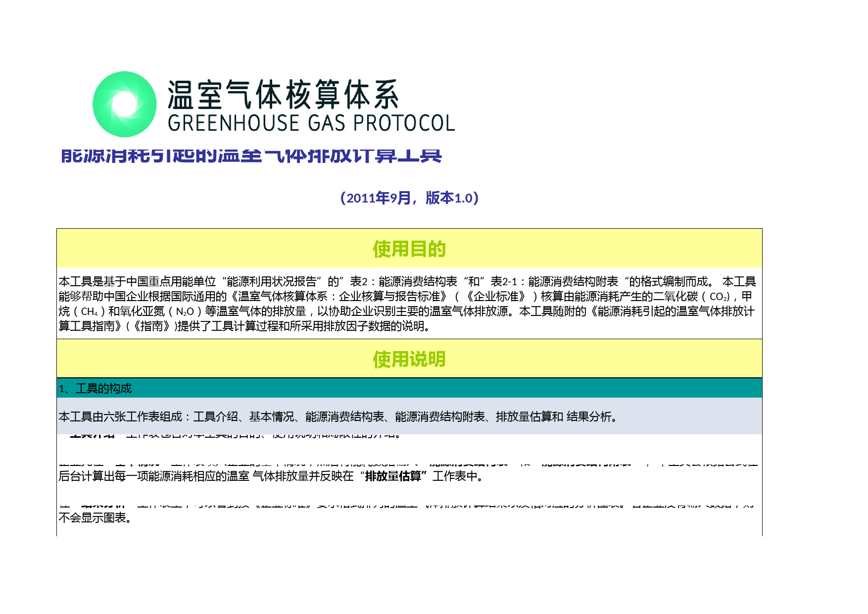The image size is (868, 614).
Task: Click the '使用目的' section header
Action: point(409,249)
